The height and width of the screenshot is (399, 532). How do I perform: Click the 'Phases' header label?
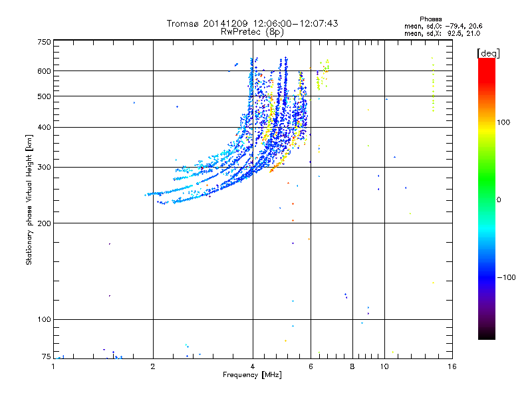point(430,19)
